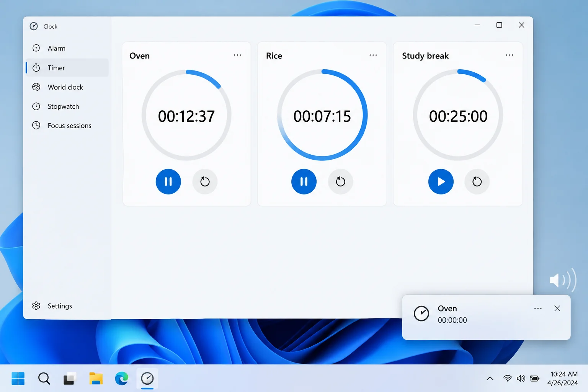The height and width of the screenshot is (392, 588).
Task: Minimize the Clock window
Action: pos(477,25)
